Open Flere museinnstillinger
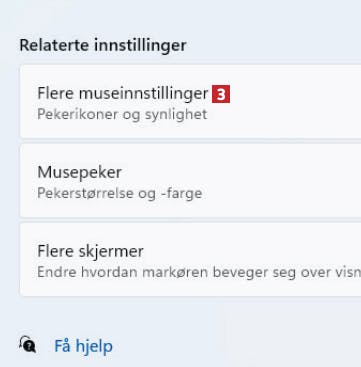 click(190, 101)
